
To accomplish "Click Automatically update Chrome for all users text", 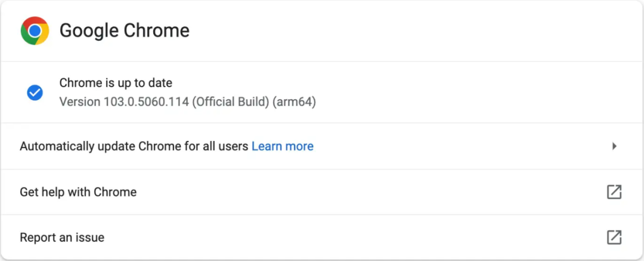I will coord(134,146).
